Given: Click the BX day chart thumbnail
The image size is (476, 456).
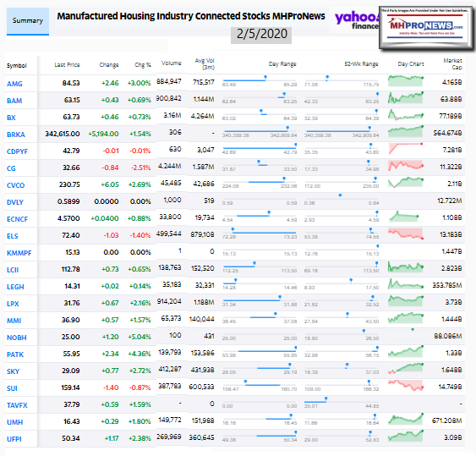Looking at the screenshot, I should point(405,115).
